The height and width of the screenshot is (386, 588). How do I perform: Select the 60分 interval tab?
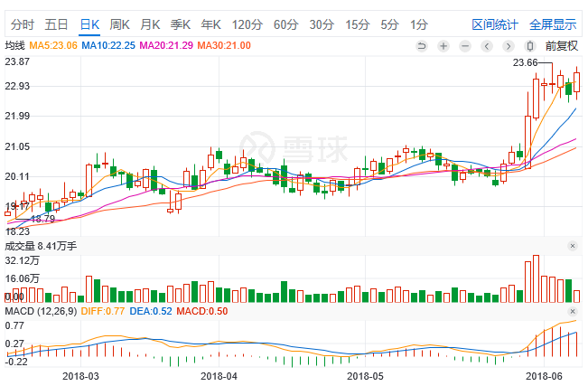[285, 24]
